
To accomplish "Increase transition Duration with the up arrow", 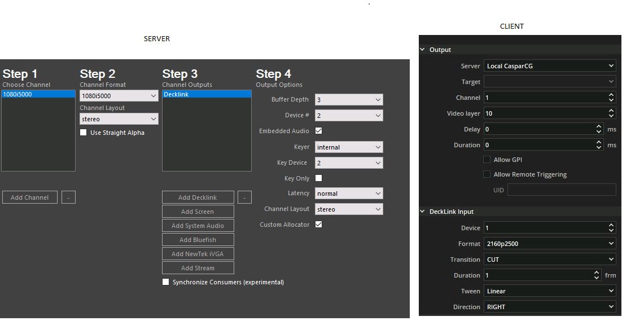I will click(597, 273).
